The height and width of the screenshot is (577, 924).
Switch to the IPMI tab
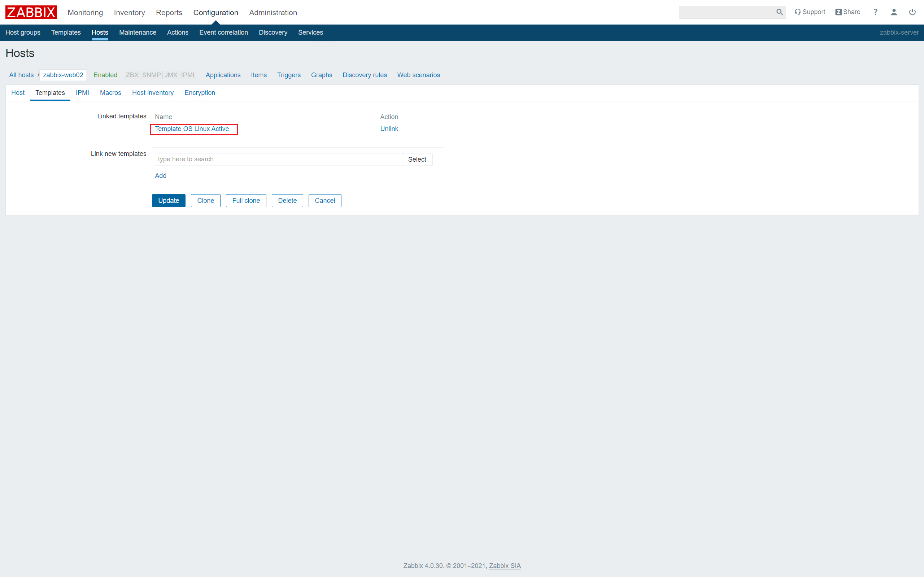coord(82,93)
